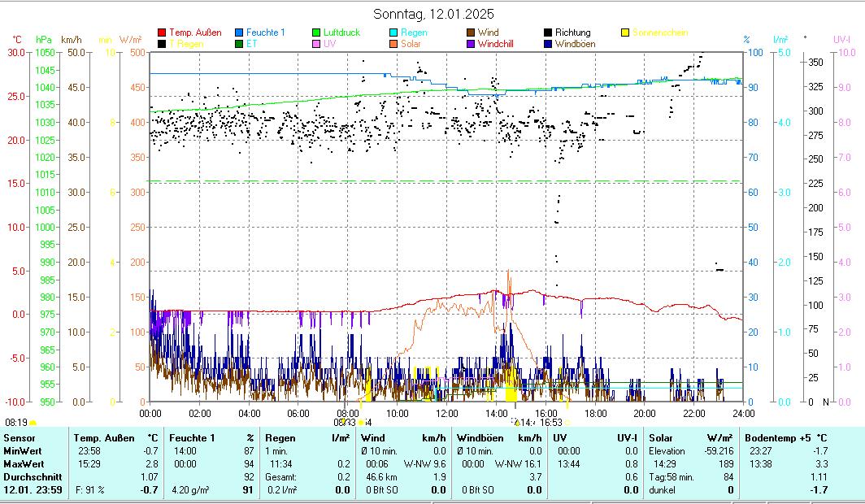
Task: Click the blue Feuchte 1 legend square
Action: 240,33
